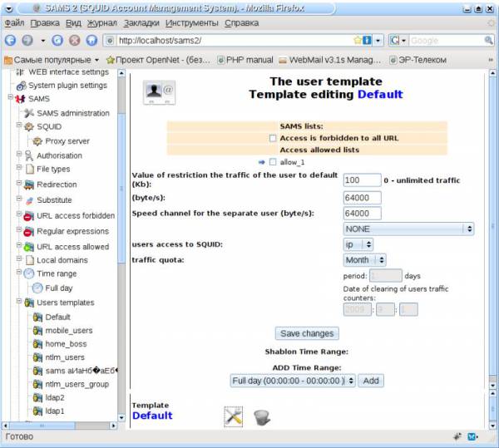The height and width of the screenshot is (448, 499).
Task: Select the File types page icon
Action: coord(30,169)
